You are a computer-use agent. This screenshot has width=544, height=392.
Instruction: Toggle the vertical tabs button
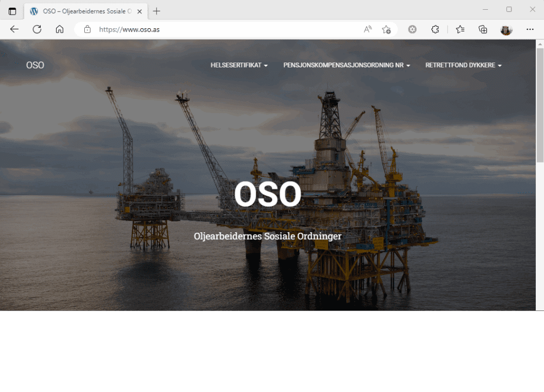13,11
